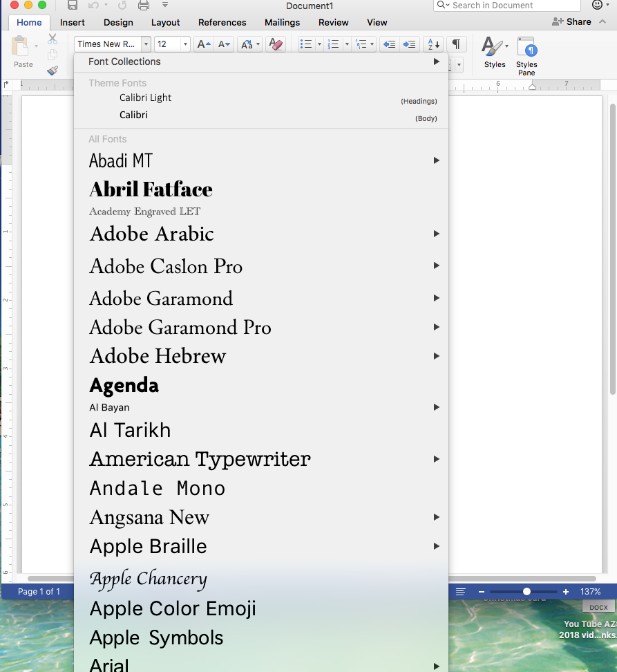Click the zoom slider handle
Viewport: 617px width, 672px height.
pos(526,592)
